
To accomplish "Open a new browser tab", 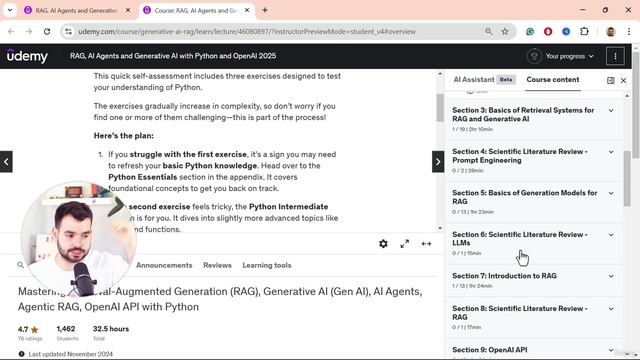I will (265, 10).
